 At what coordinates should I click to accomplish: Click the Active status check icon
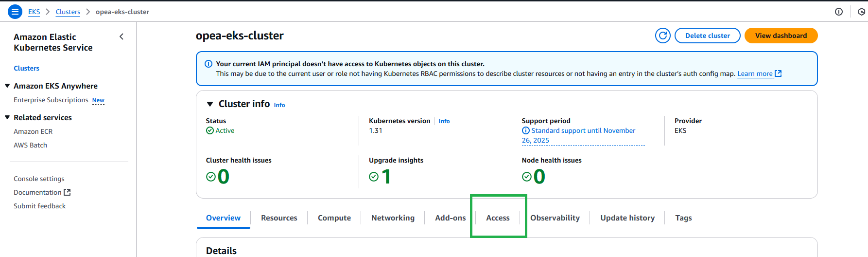click(210, 130)
